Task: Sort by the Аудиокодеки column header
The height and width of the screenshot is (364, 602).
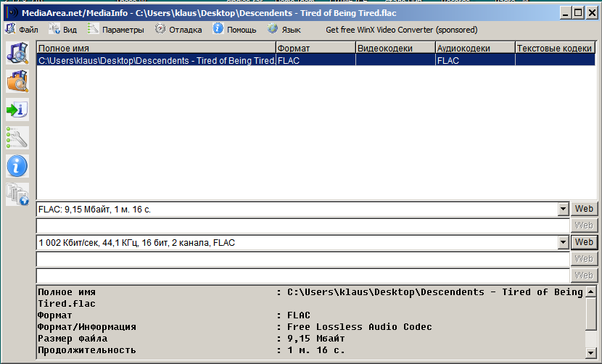Action: pos(475,48)
